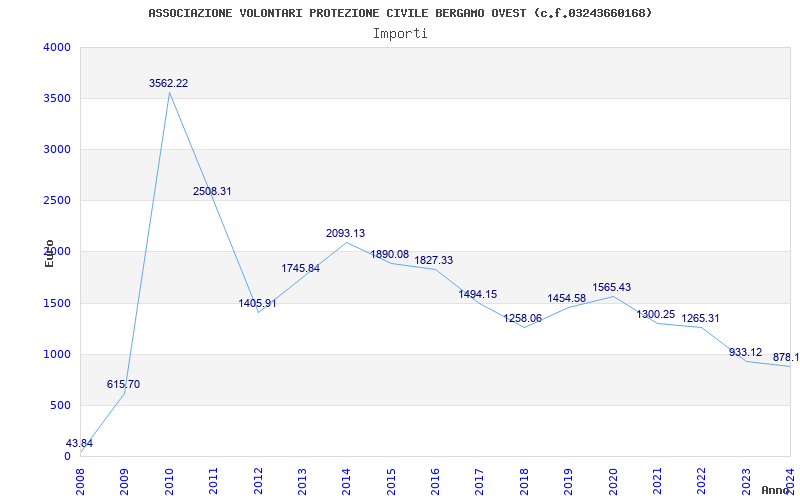Click the 3562.22 data label
Screen dimensions: 800x500
[168, 83]
